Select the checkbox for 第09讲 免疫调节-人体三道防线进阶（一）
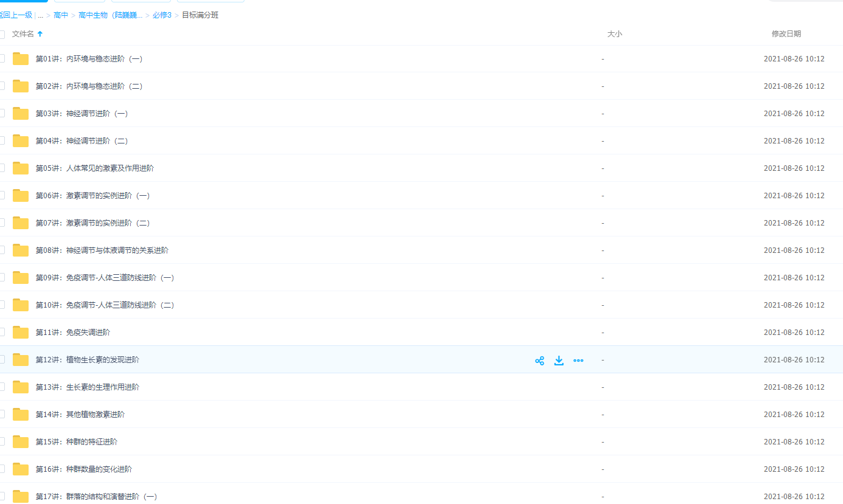The image size is (843, 504). pyautogui.click(x=2, y=277)
